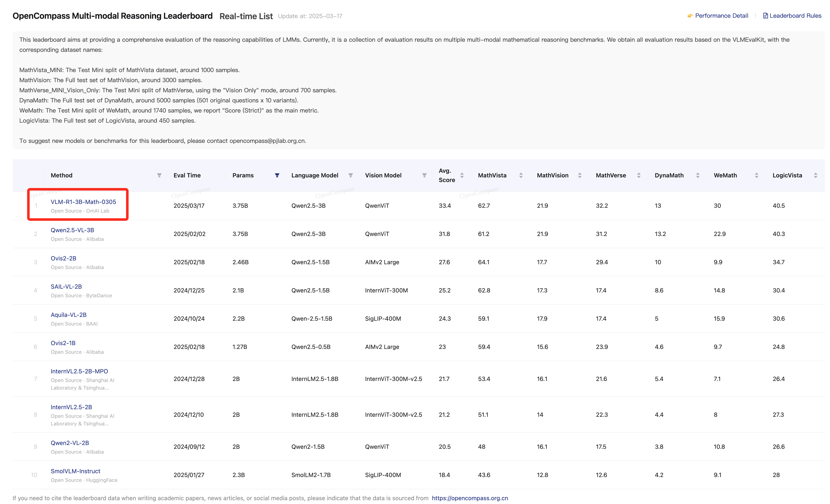Open the Qwen2.5-VL-3B model page
This screenshot has height=504, width=830.
(72, 230)
